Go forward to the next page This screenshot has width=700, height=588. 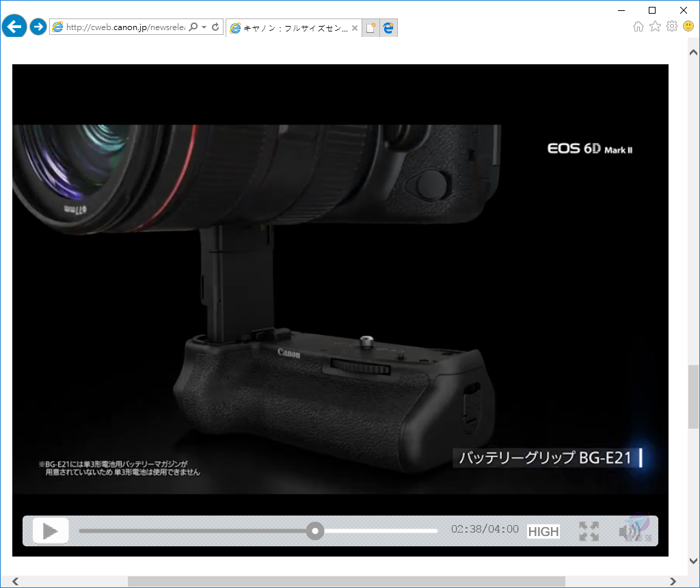pyautogui.click(x=38, y=27)
